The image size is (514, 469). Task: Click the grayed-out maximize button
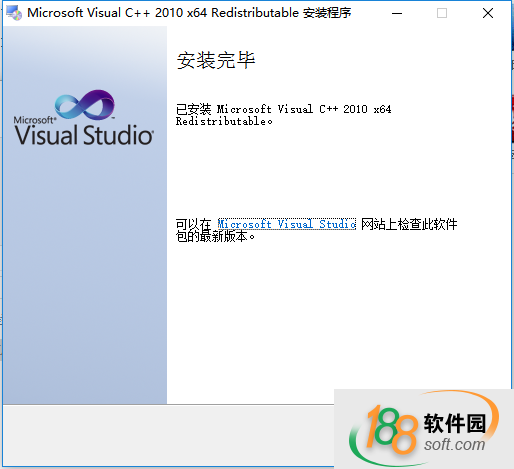pyautogui.click(x=442, y=13)
